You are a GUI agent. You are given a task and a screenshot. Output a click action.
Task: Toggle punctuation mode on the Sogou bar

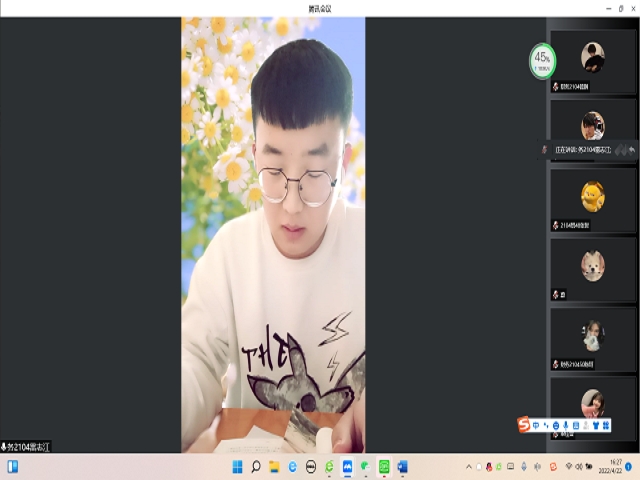546,425
